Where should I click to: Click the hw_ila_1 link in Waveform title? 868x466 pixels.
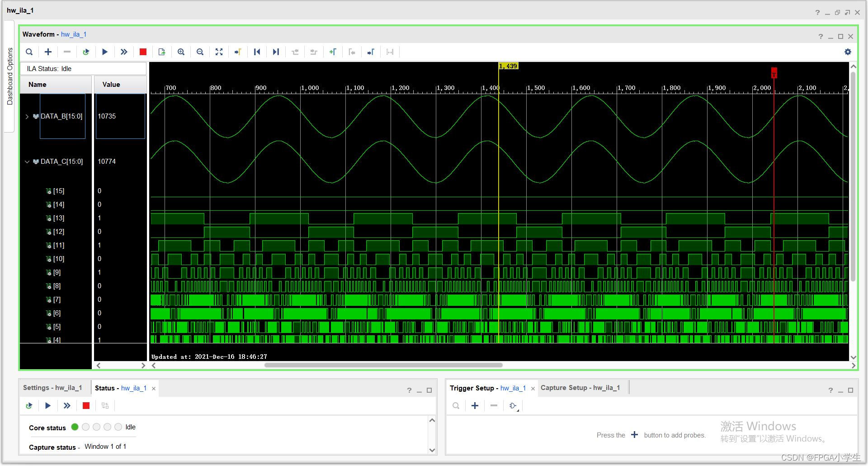[74, 34]
